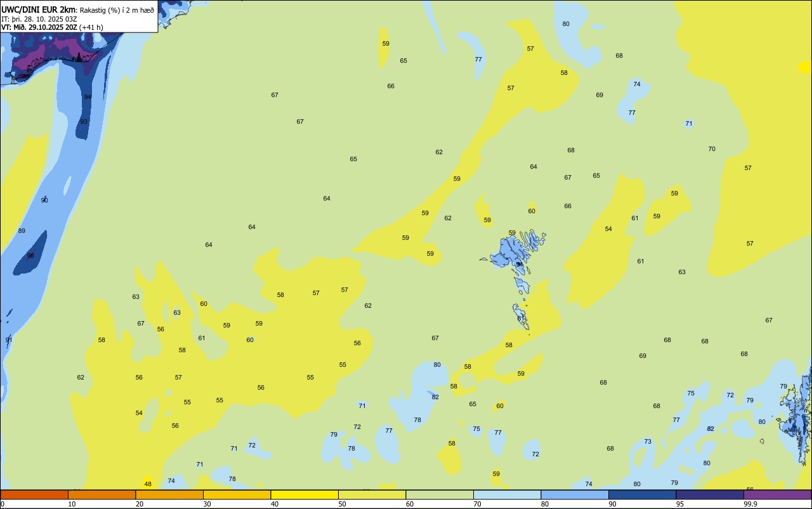Click the humidity value 93 on the map
The height and width of the screenshot is (509, 812).
(x=84, y=121)
